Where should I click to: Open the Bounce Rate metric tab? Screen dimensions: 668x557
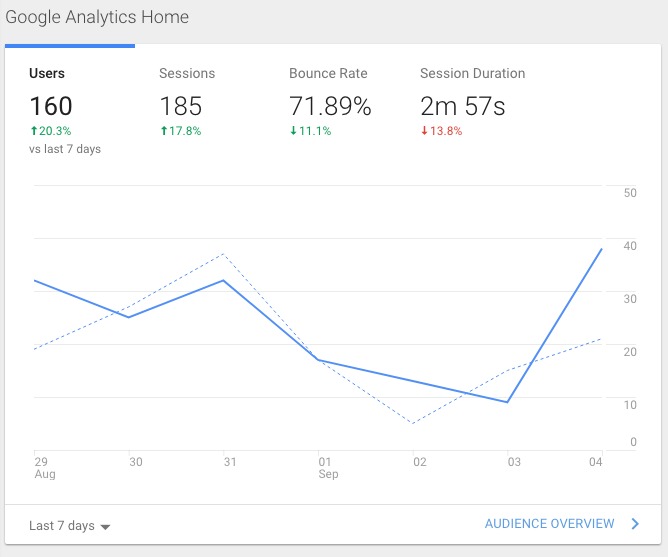pyautogui.click(x=328, y=73)
